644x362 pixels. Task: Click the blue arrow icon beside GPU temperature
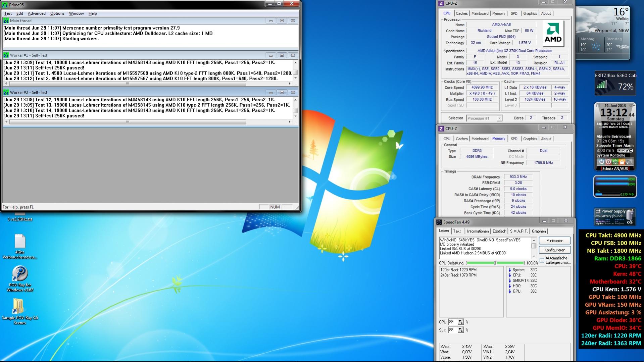click(x=510, y=291)
